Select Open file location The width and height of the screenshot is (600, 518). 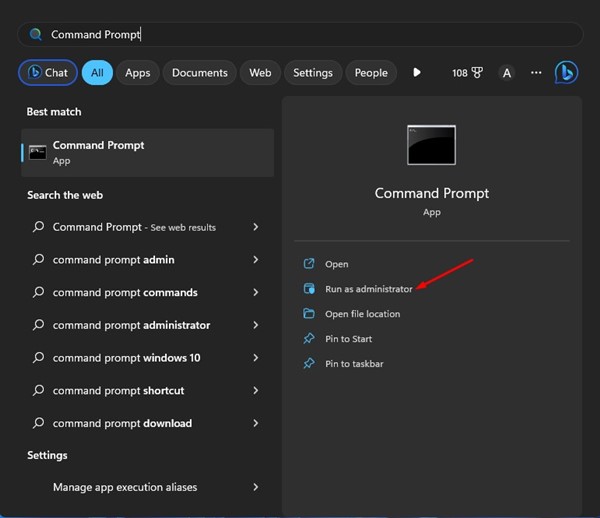tap(362, 314)
